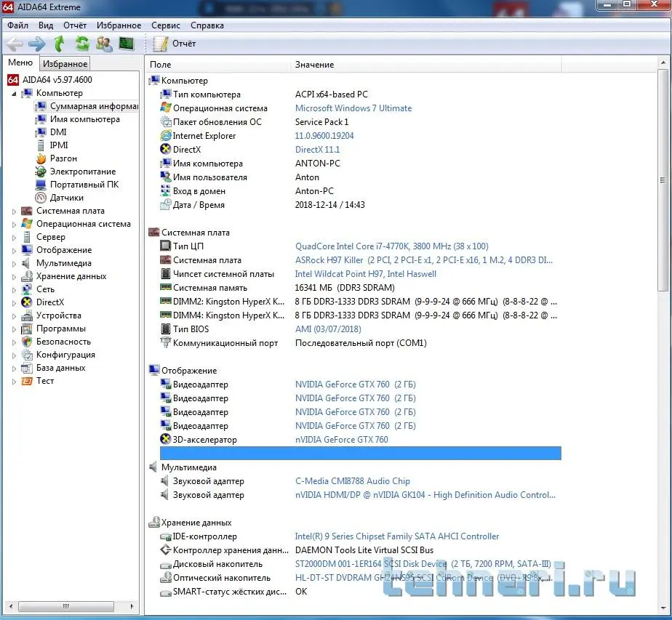Open Датчики sensors in the tree

point(66,198)
